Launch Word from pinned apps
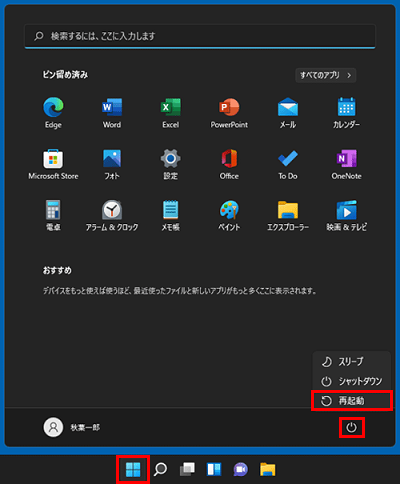The image size is (400, 484). (112, 113)
